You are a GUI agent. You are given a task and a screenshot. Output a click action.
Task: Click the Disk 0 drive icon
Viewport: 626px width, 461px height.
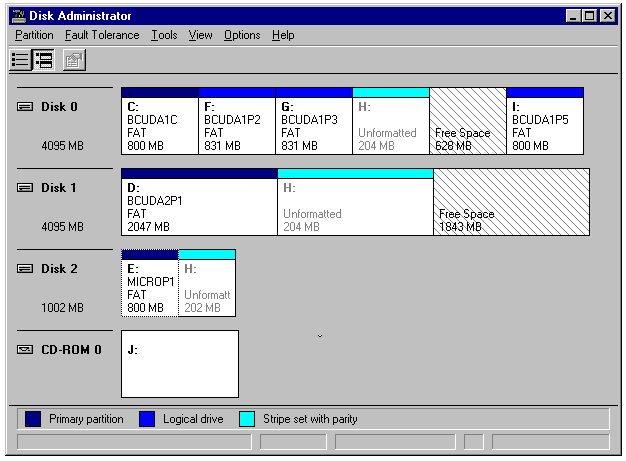coord(26,107)
